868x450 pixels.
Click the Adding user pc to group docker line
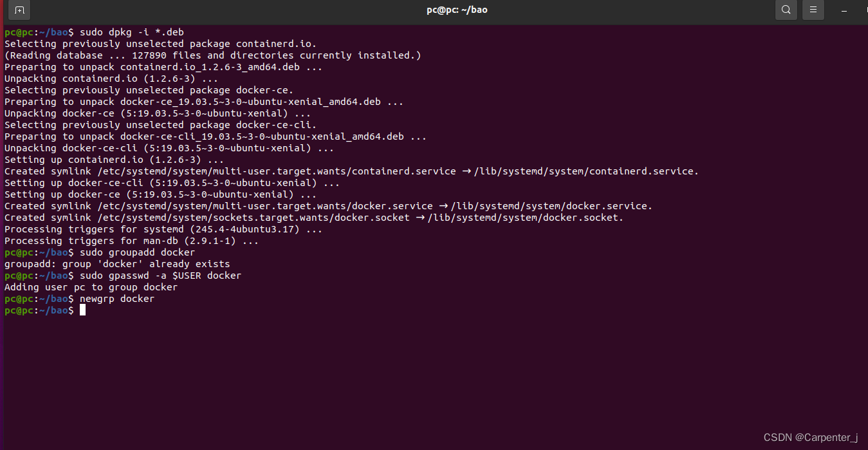coord(89,286)
